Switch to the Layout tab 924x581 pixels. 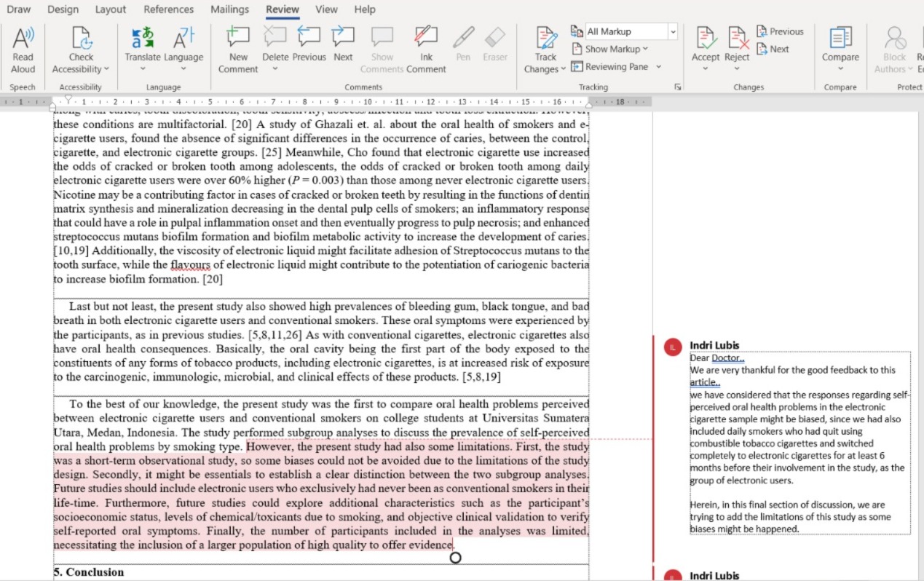111,9
